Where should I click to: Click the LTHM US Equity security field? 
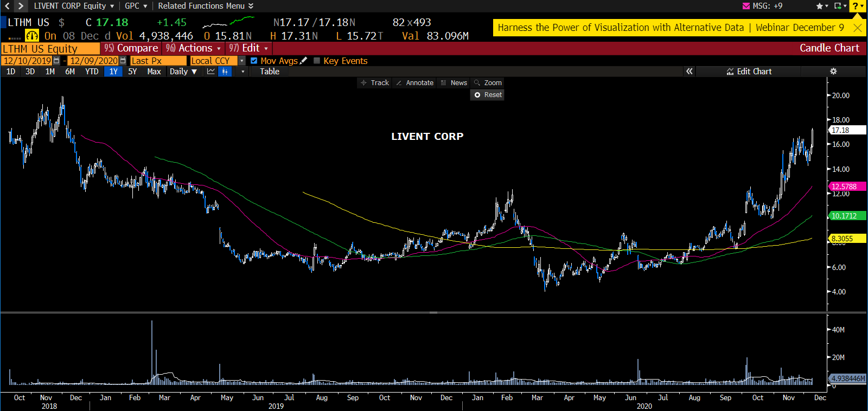pyautogui.click(x=50, y=48)
